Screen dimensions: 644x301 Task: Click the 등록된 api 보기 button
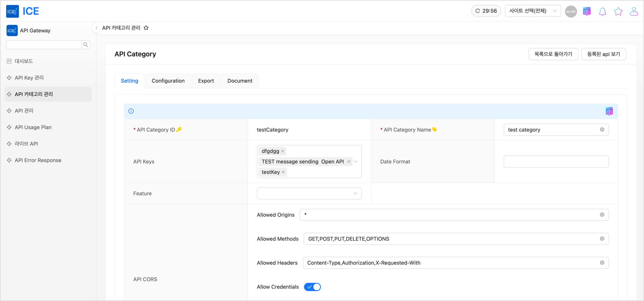pyautogui.click(x=604, y=54)
